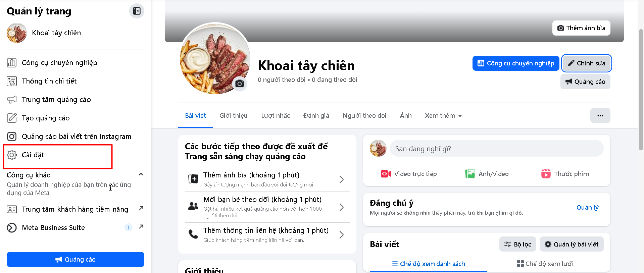Collapse the Quản lý trang sidebar icon
This screenshot has height=273, width=644.
137,11
